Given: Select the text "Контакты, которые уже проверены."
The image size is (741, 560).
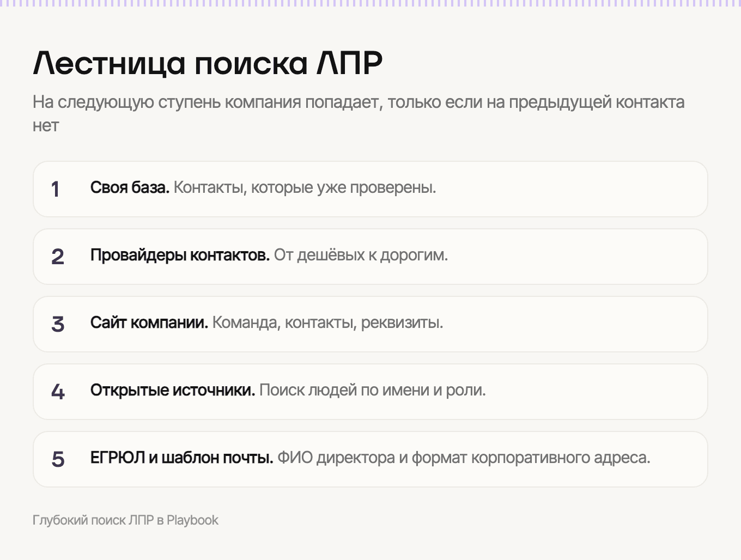Looking at the screenshot, I should [x=305, y=187].
